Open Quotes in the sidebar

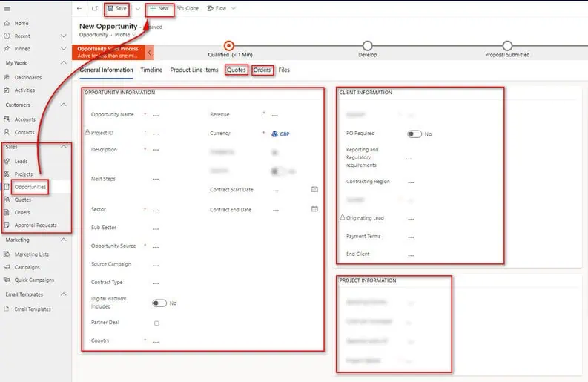[x=22, y=200]
